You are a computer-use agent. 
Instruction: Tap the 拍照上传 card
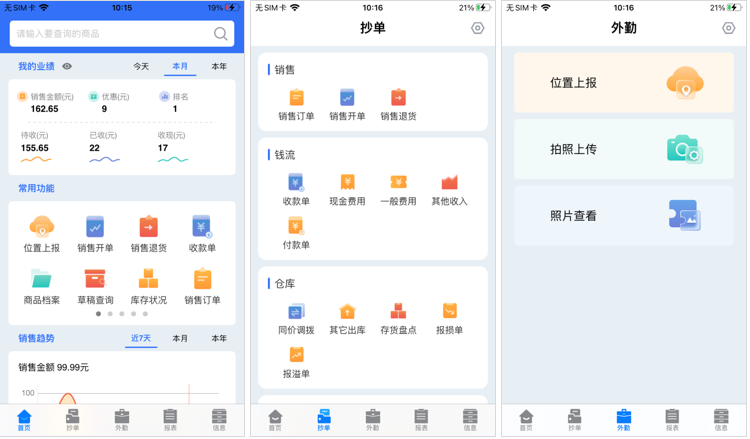[624, 149]
